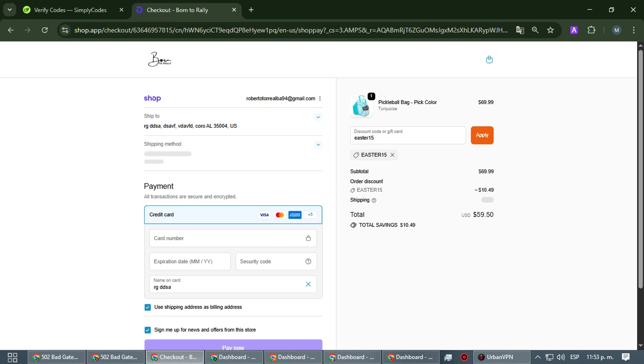644x364 pixels.
Task: Close the Verify Codes tab
Action: 122,10
